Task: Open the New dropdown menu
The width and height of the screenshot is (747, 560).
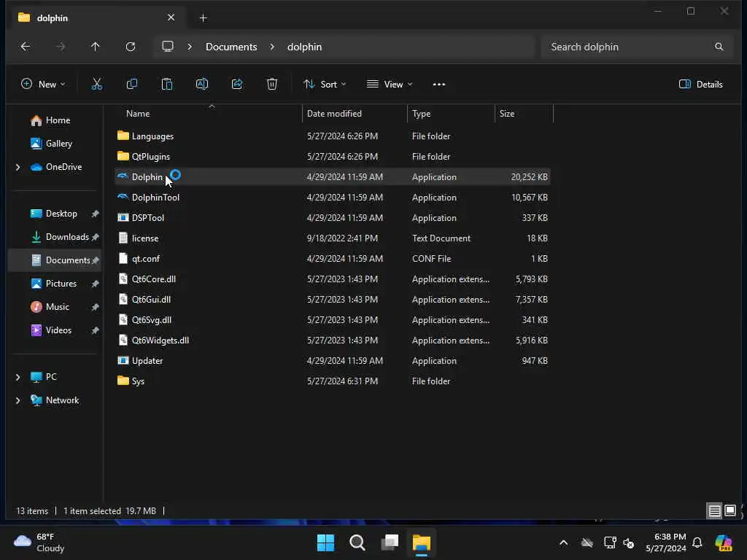Action: pos(43,85)
